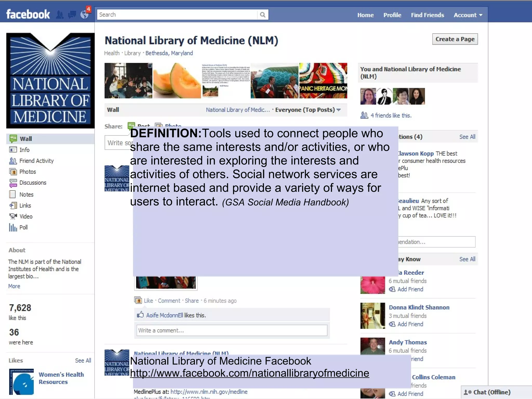This screenshot has height=399, width=532.
Task: Click Women's Health Resources page thumbnail
Action: pos(21,382)
